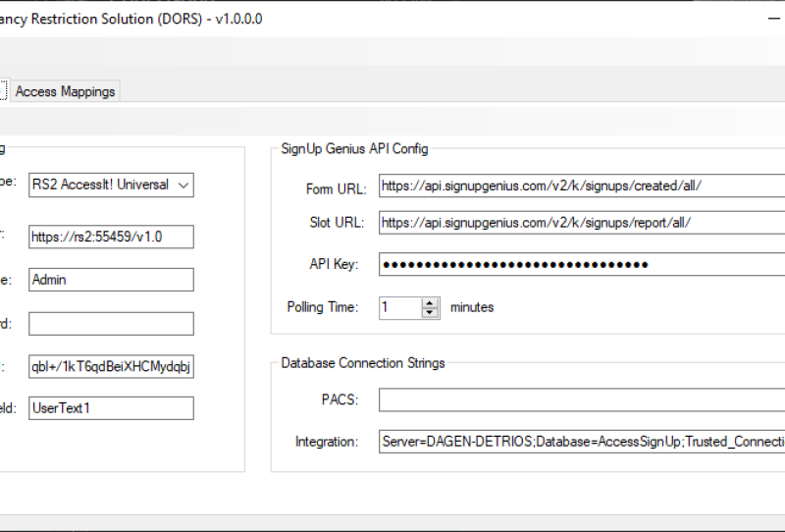Switch to the Access Mappings tab
Viewport: 785px width, 532px height.
[65, 91]
